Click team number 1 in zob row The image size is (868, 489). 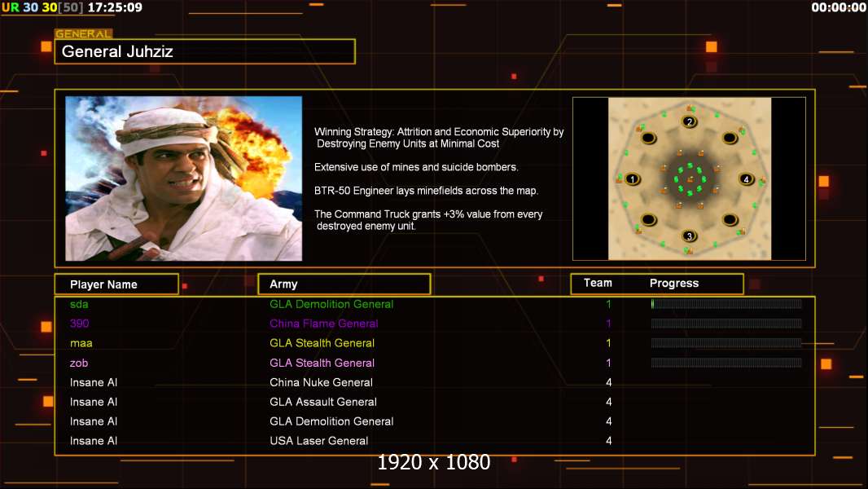click(608, 363)
